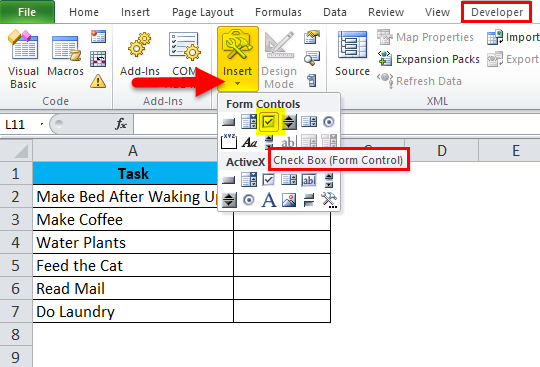Click the Run Dialog icon

pyautogui.click(x=312, y=81)
